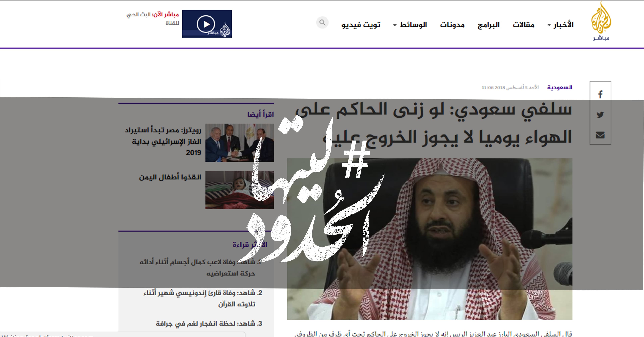Screen dimensions: 644x337
Task: Share article via Twitter icon
Action: coord(600,115)
